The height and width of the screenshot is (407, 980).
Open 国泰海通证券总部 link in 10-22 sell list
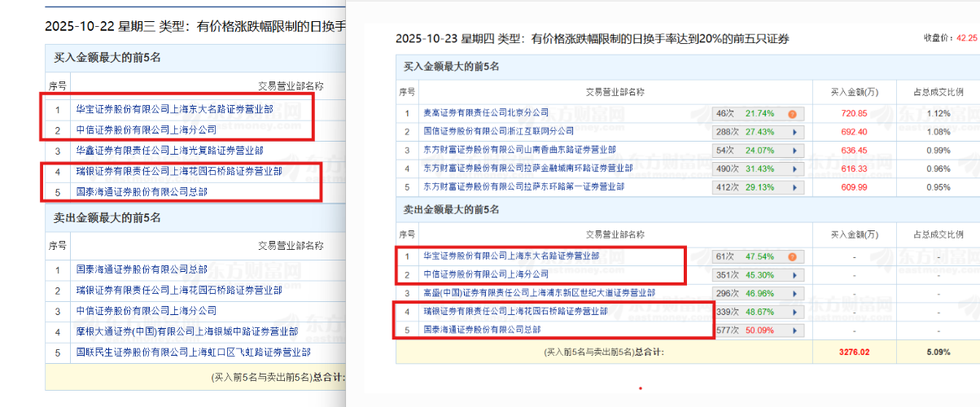coord(142,269)
